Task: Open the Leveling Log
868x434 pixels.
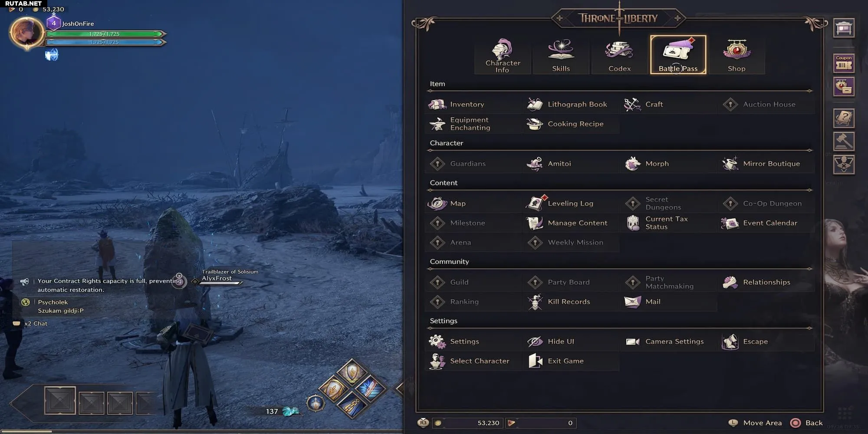Action: 571,203
